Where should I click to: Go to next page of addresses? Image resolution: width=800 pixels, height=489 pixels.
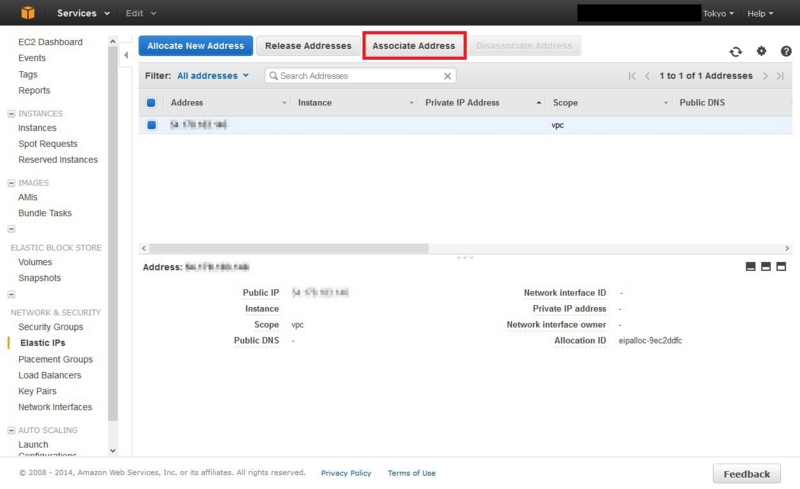coord(765,76)
